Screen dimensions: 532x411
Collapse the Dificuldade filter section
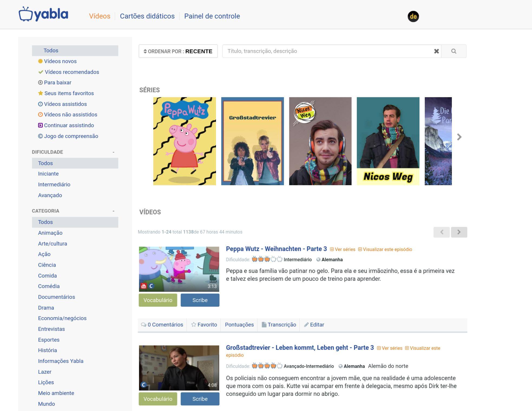click(113, 152)
